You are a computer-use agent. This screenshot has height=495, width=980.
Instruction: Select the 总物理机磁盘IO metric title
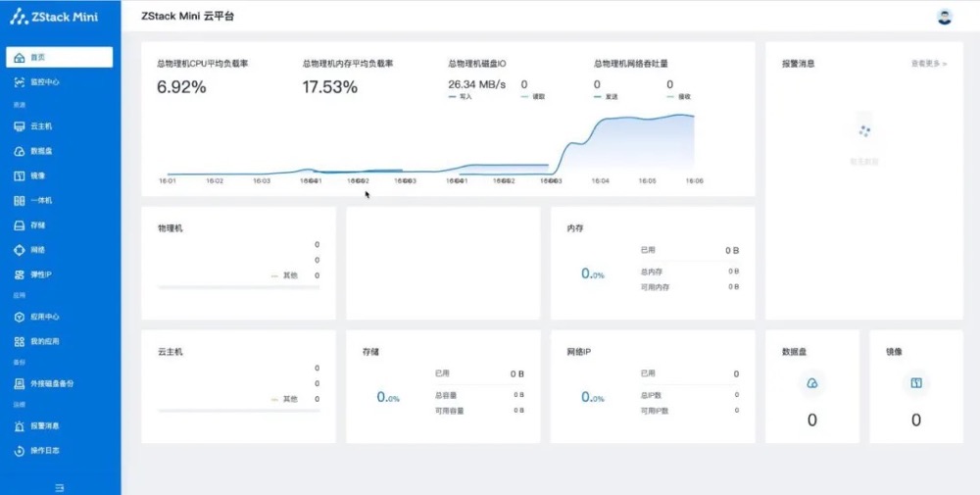[477, 64]
